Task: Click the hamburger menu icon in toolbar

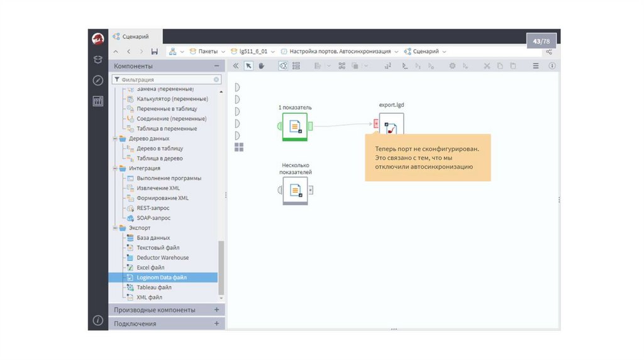Action: click(x=536, y=65)
